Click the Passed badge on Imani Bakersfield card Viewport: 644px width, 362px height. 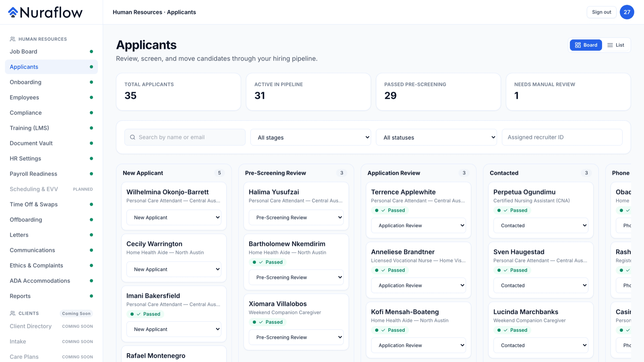(145, 314)
